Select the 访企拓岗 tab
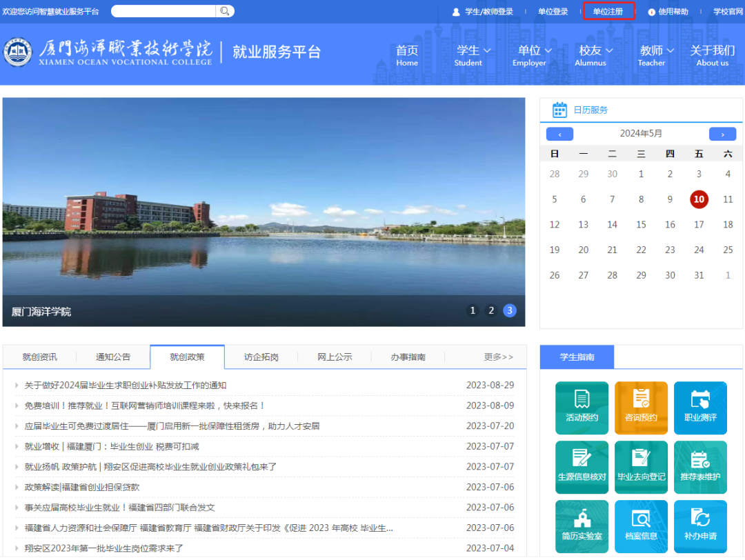The image size is (745, 560). [261, 357]
